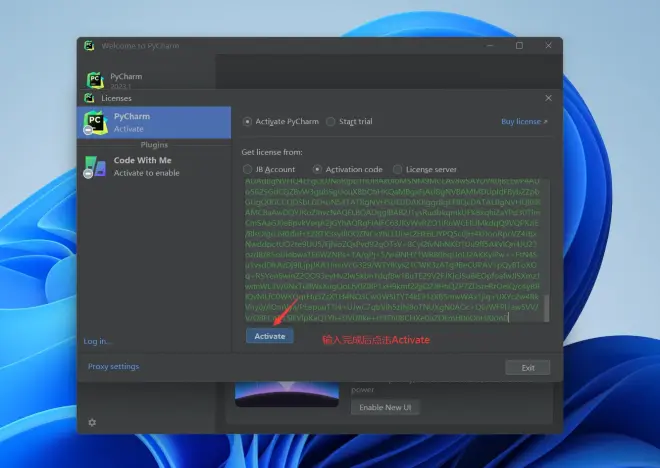Click the 'Plugins' section header
660x468 pixels.
click(x=154, y=145)
